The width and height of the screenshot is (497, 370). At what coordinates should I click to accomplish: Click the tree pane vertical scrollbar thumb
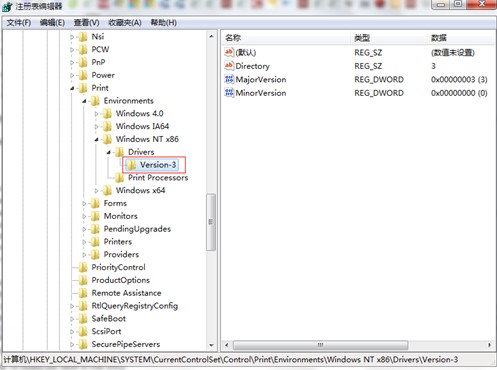click(x=211, y=222)
